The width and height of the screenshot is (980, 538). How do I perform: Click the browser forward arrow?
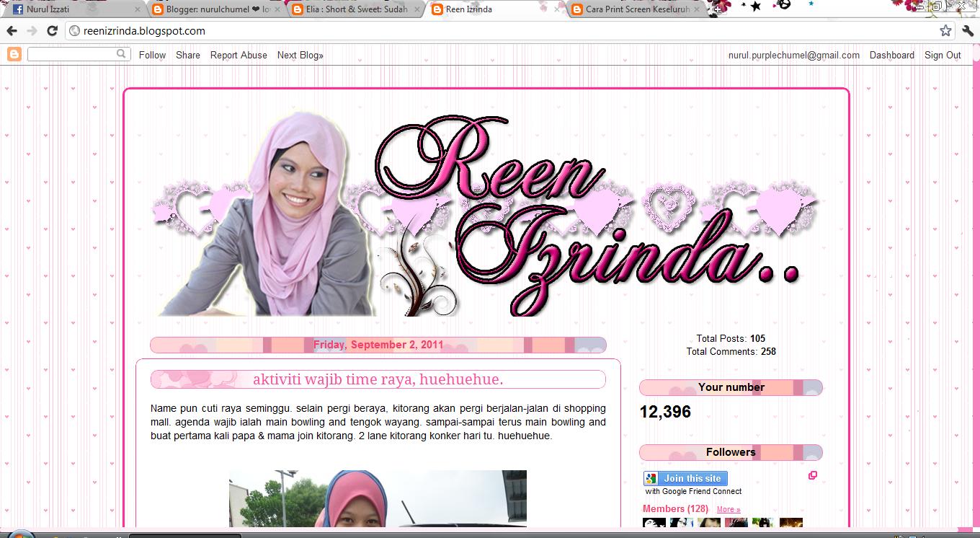point(32,31)
